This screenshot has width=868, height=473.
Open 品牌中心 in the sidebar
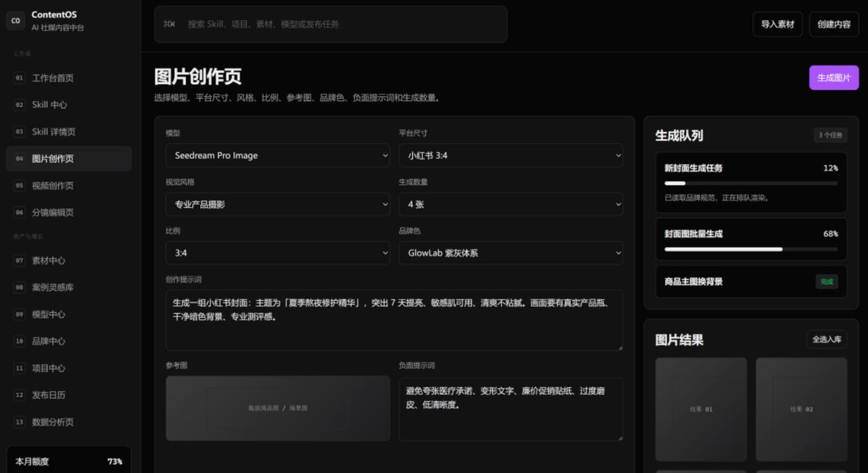click(x=68, y=341)
